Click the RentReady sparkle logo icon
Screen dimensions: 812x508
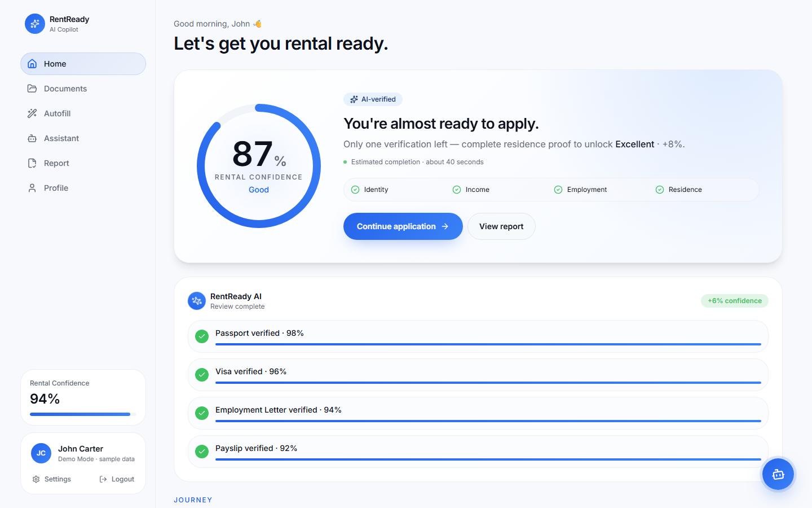35,24
